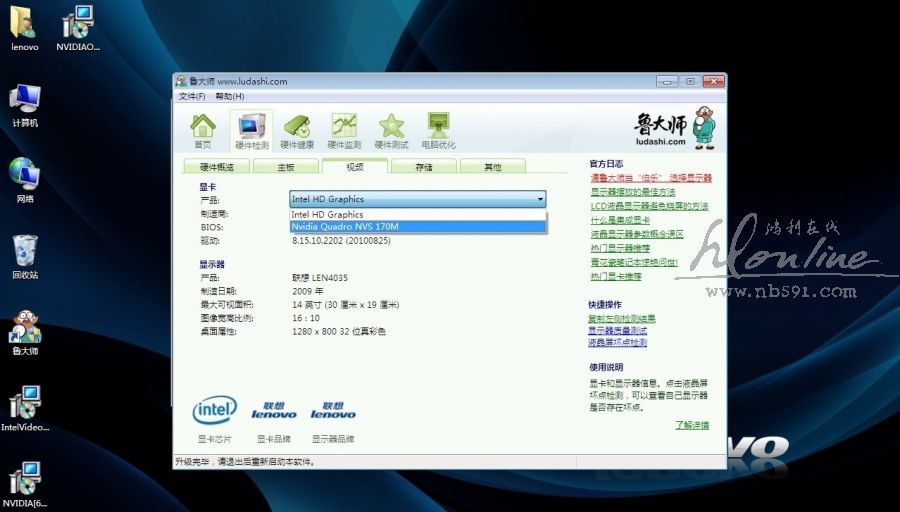Click the 复制左侧检测结果 quick action
900x512 pixels.
tap(622, 319)
